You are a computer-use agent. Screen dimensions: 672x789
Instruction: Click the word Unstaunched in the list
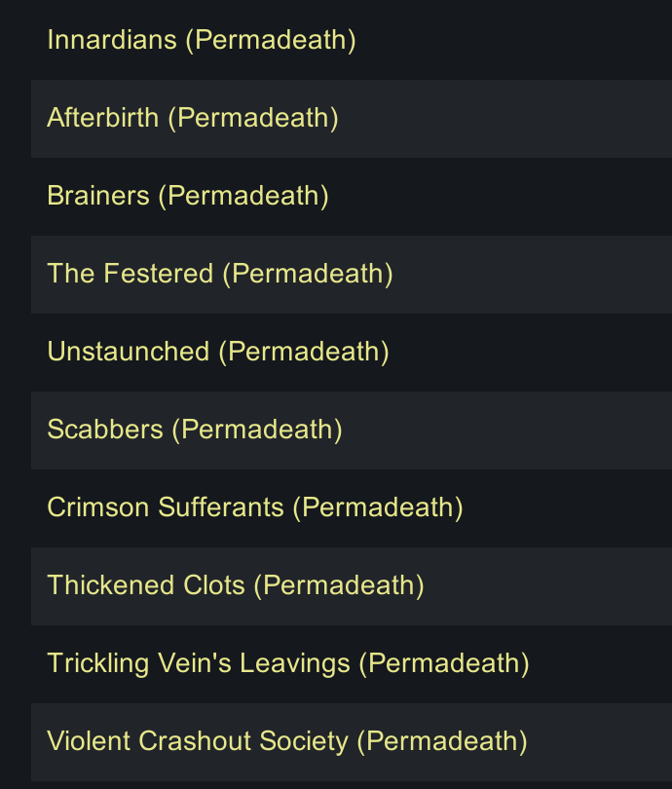pos(128,353)
